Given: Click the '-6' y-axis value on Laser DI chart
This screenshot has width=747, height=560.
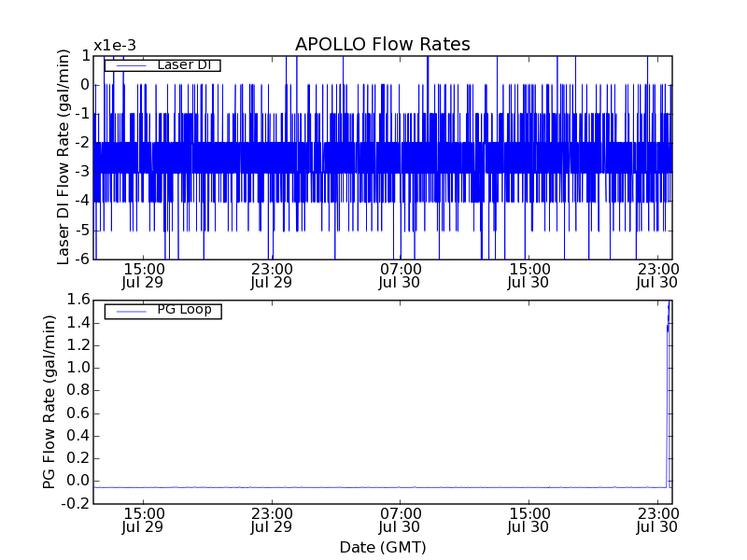Looking at the screenshot, I should pos(82,259).
